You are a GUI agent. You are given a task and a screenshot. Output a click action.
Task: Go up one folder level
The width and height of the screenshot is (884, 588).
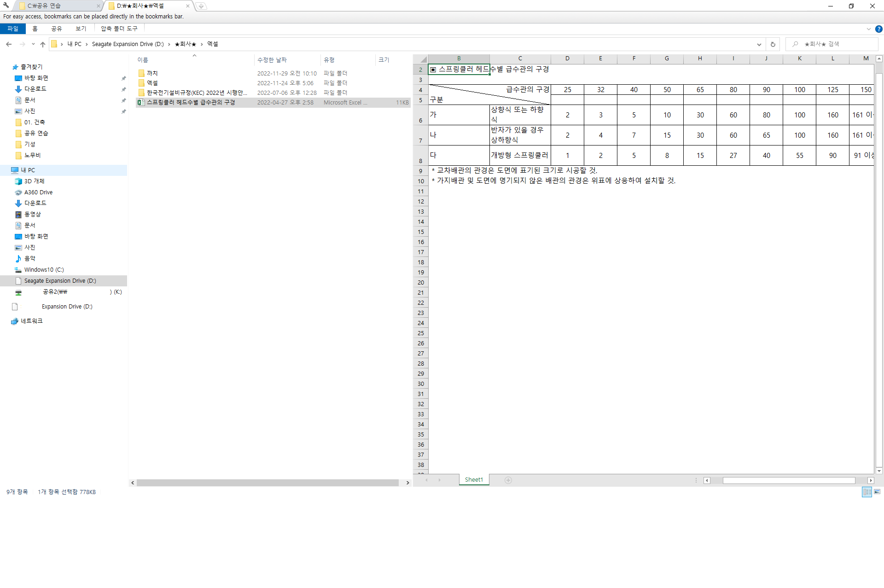(x=43, y=44)
